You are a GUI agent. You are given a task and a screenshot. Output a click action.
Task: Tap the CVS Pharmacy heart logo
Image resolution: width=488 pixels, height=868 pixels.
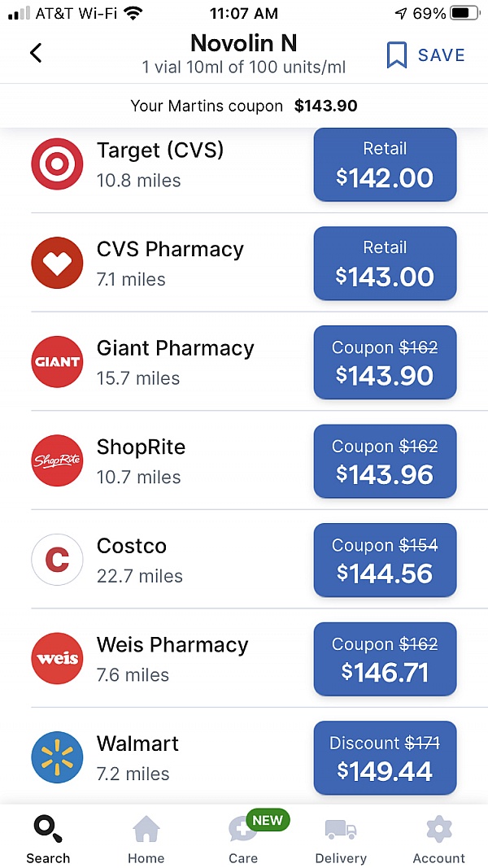click(57, 263)
